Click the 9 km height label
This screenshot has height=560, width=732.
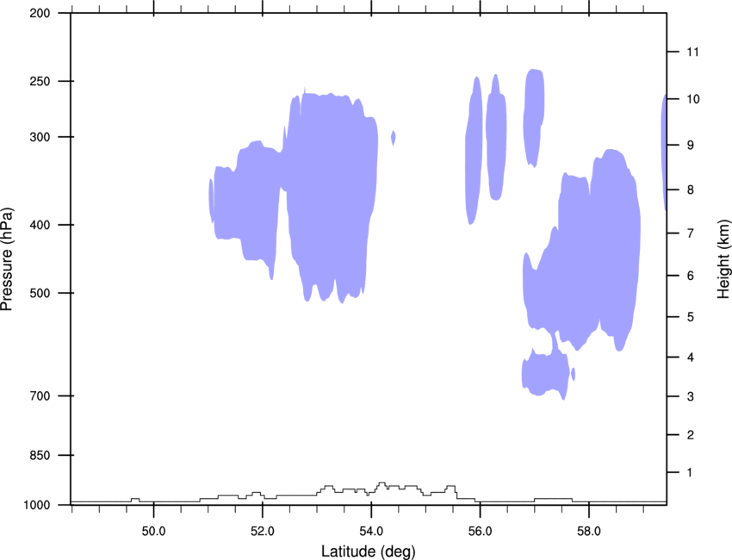coord(691,146)
